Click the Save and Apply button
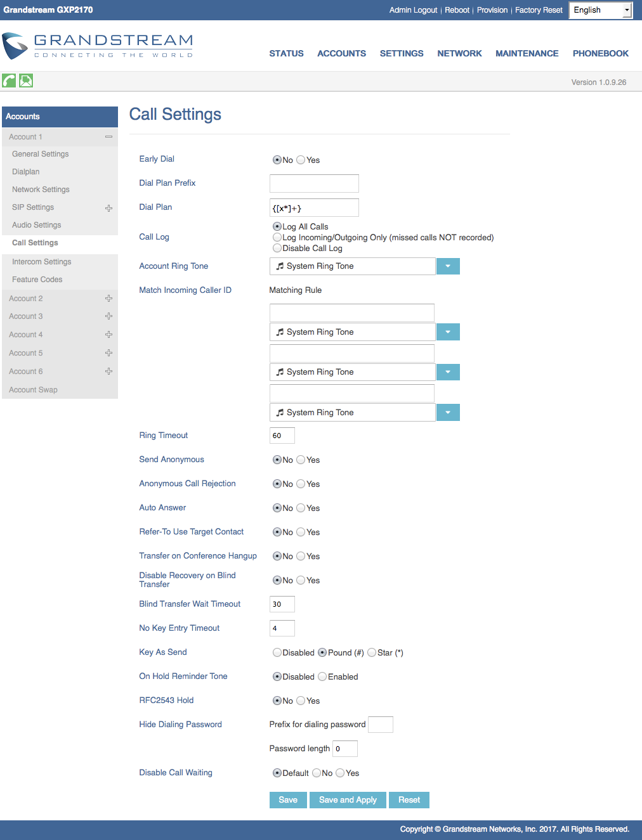 click(x=348, y=800)
